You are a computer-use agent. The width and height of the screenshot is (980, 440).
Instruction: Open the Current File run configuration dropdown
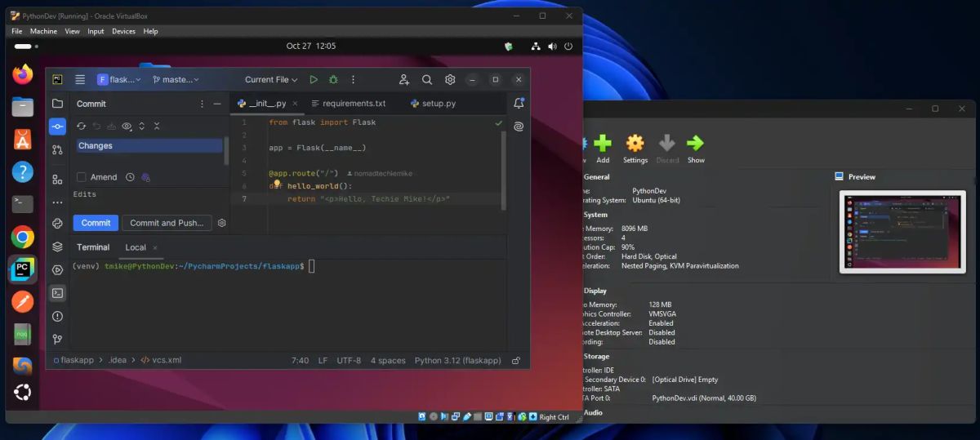pos(272,79)
